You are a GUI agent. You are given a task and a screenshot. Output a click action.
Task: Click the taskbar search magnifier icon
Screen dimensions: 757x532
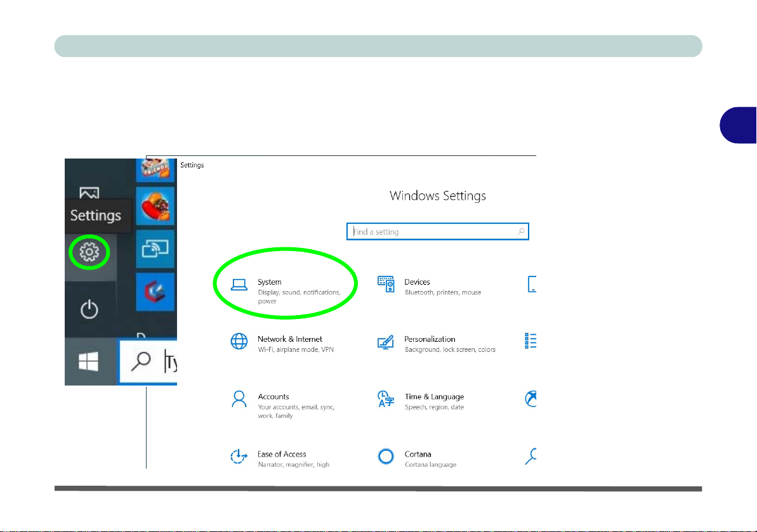141,361
